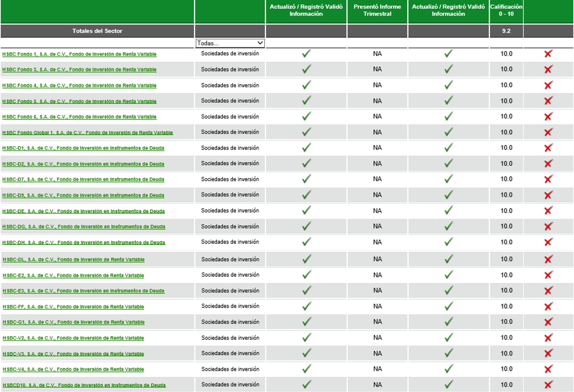Follow the HSBC-FF fund link
Viewport: 574px width, 392px height.
coord(73,307)
